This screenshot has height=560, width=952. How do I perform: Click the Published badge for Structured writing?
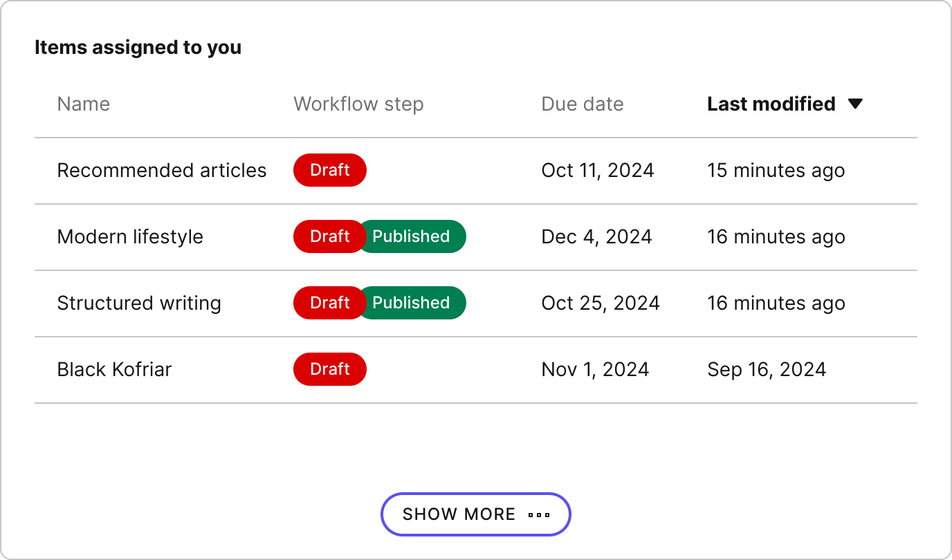412,304
